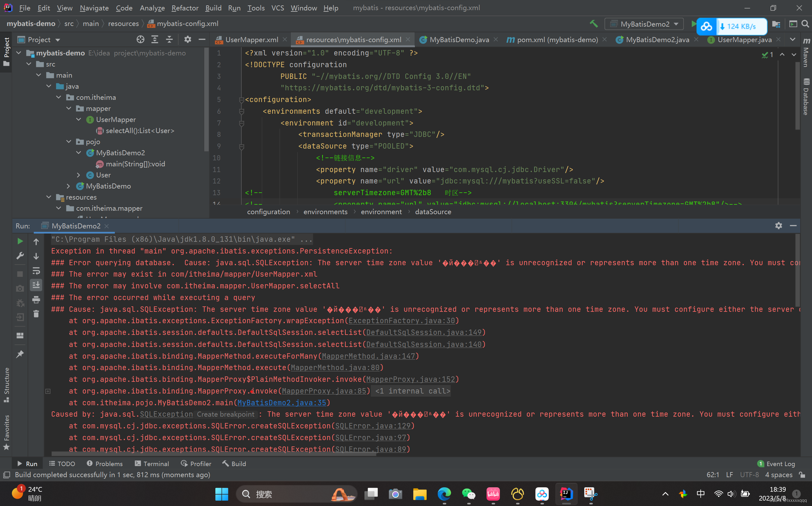812x506 pixels.
Task: Expand the User class node
Action: (79, 175)
